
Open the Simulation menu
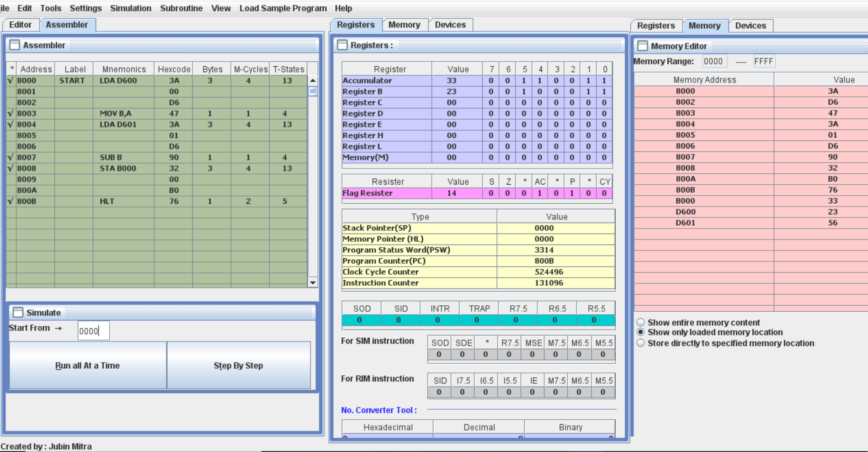[131, 8]
